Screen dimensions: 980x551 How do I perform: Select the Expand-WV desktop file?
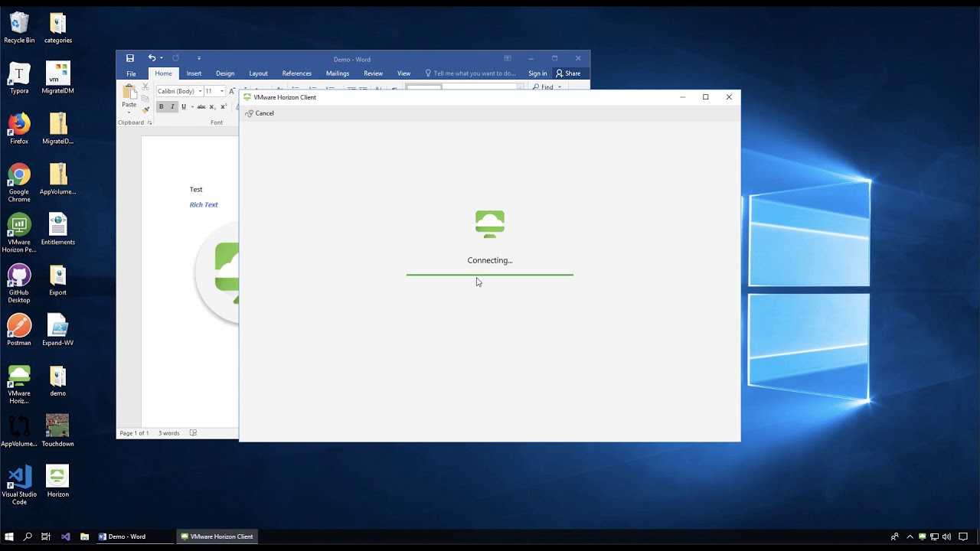click(58, 331)
